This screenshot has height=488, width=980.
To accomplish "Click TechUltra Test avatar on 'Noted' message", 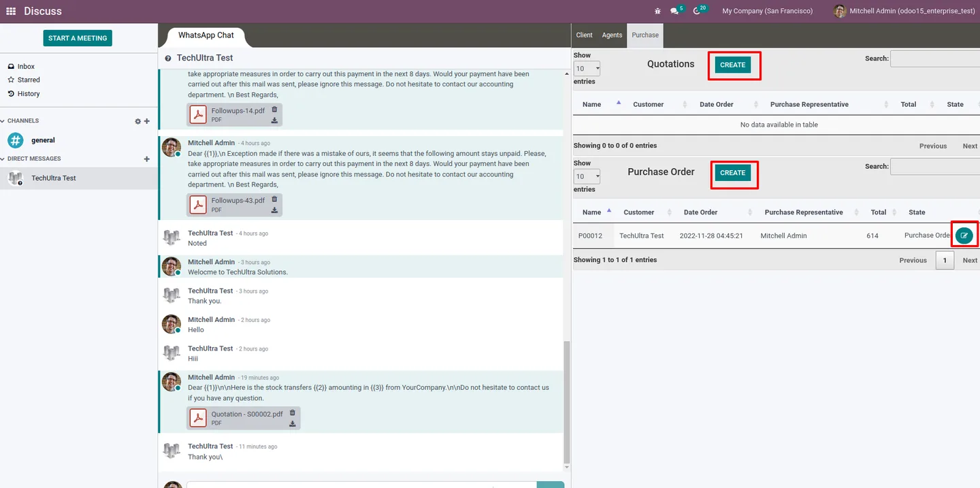I will 171,238.
